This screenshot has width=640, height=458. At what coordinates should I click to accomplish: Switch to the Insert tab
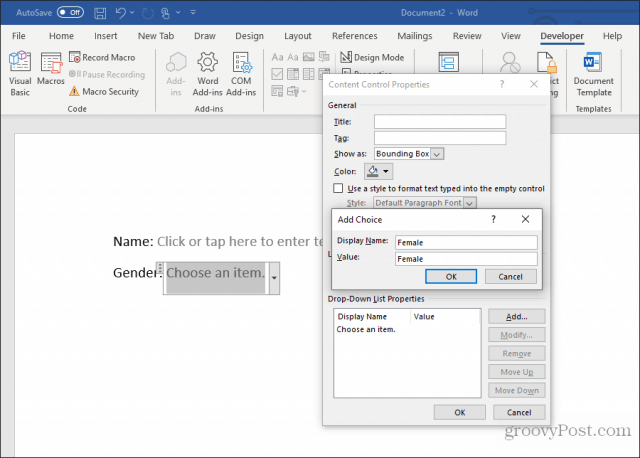tap(105, 36)
